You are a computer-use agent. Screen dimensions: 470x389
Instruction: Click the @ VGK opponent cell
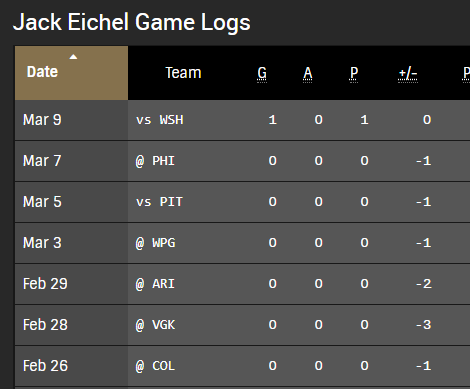(x=155, y=325)
